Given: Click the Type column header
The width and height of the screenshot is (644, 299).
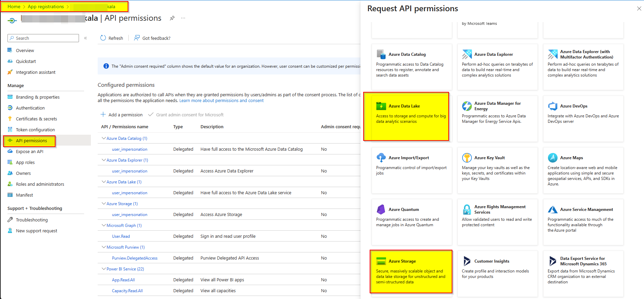Looking at the screenshot, I should pos(178,127).
